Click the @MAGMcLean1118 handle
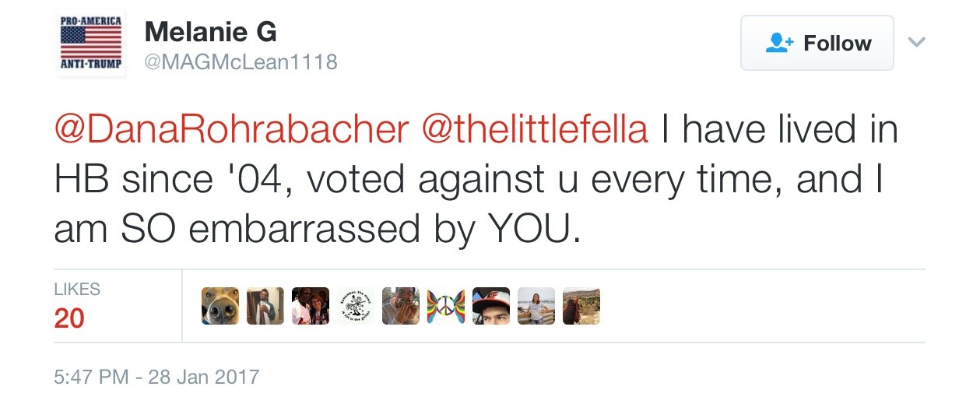 point(241,61)
